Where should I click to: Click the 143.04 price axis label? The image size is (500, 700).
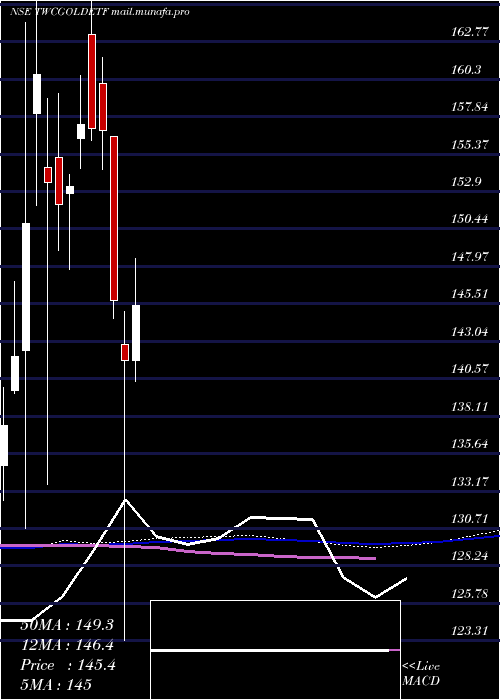468,332
